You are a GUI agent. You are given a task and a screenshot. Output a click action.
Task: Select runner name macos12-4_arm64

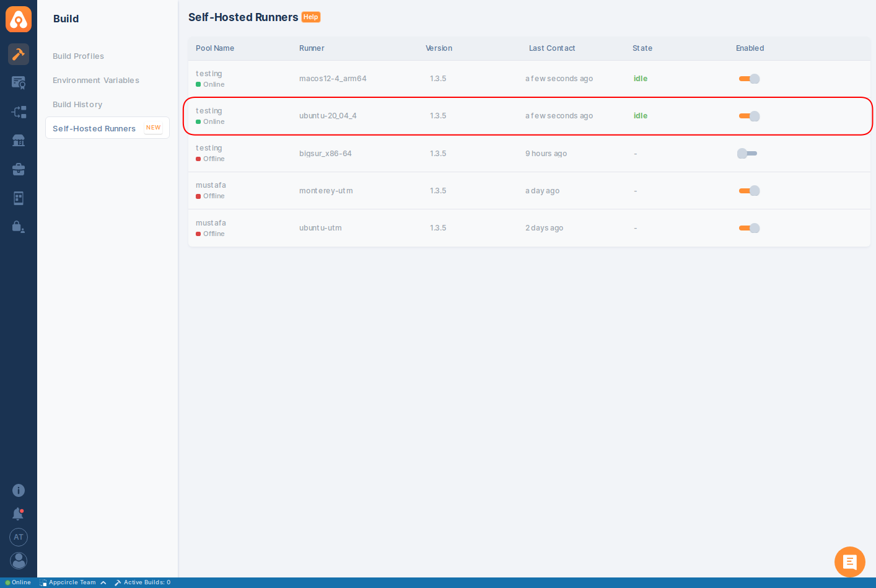(x=333, y=79)
